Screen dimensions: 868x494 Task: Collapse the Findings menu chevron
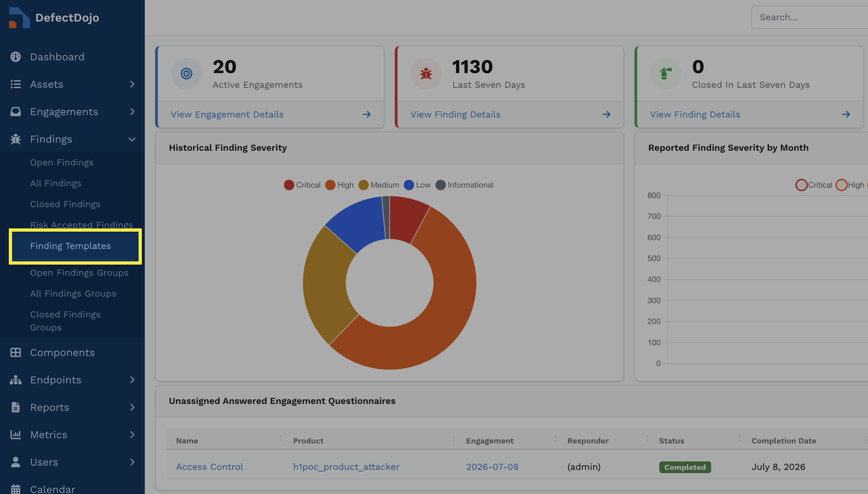132,139
